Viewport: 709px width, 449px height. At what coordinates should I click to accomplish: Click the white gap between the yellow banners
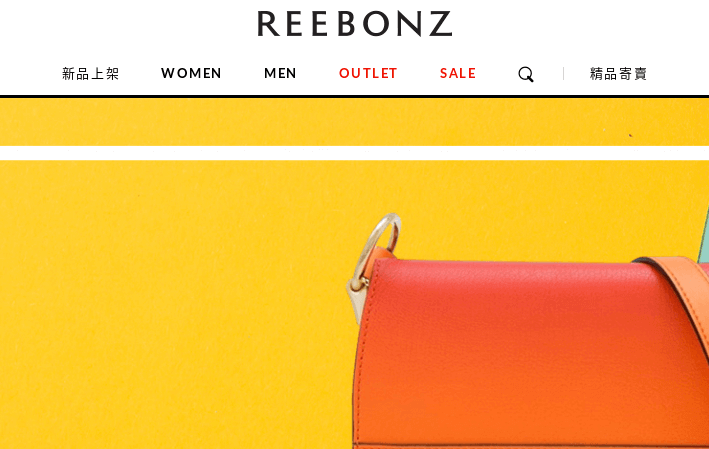(x=354, y=153)
